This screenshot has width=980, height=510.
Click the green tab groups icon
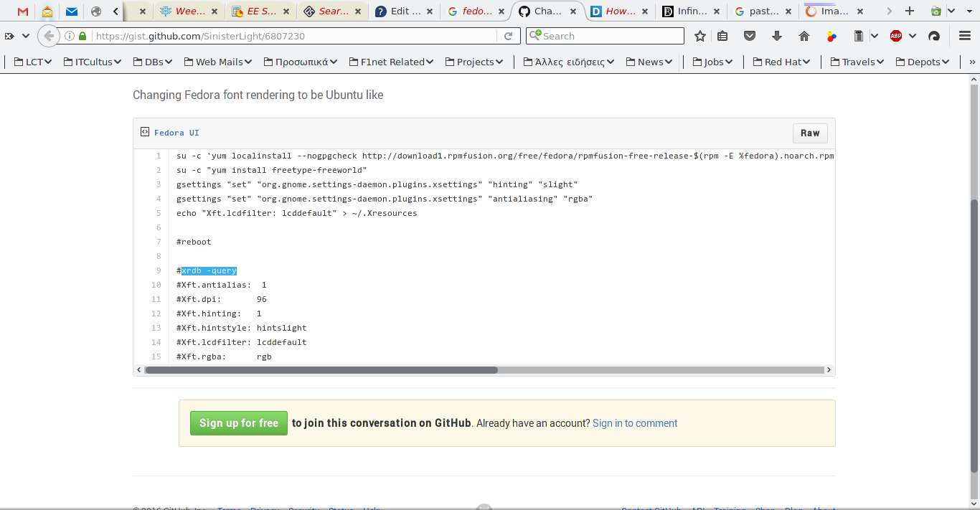[936, 11]
